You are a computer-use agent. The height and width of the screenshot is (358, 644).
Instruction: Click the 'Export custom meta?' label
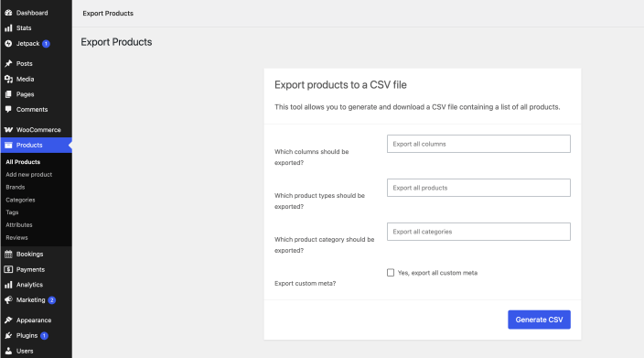(x=306, y=283)
